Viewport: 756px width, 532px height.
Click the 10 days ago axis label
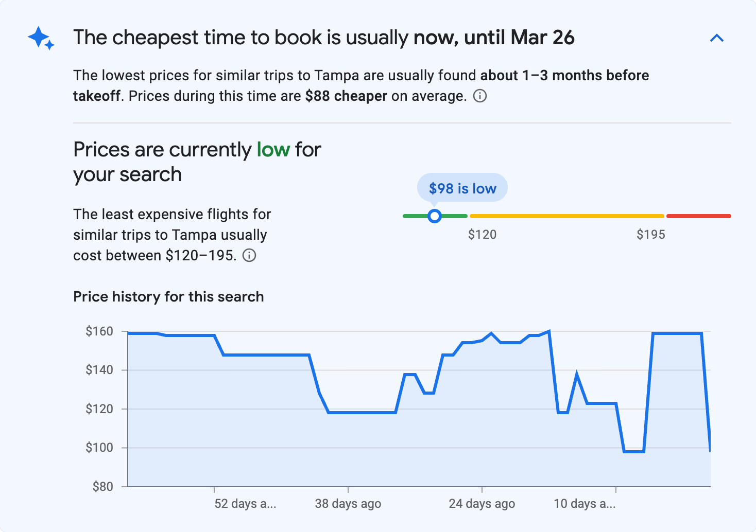click(x=585, y=504)
